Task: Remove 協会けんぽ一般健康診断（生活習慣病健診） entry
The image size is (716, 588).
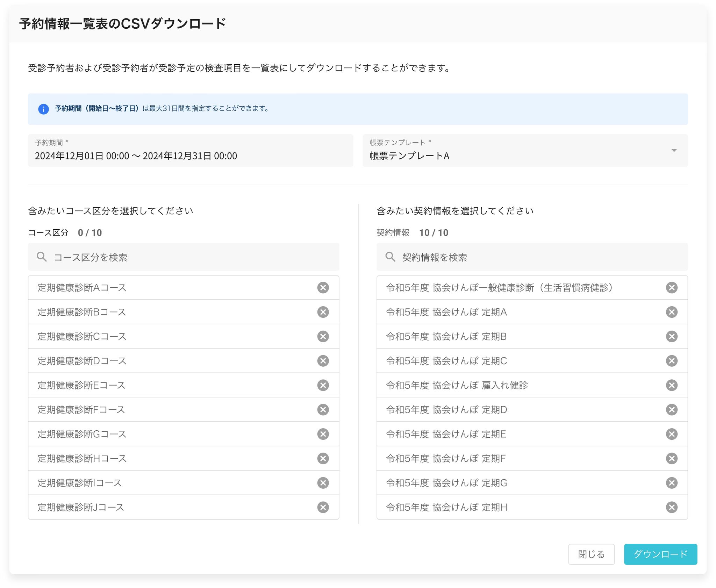Action: [x=671, y=288]
